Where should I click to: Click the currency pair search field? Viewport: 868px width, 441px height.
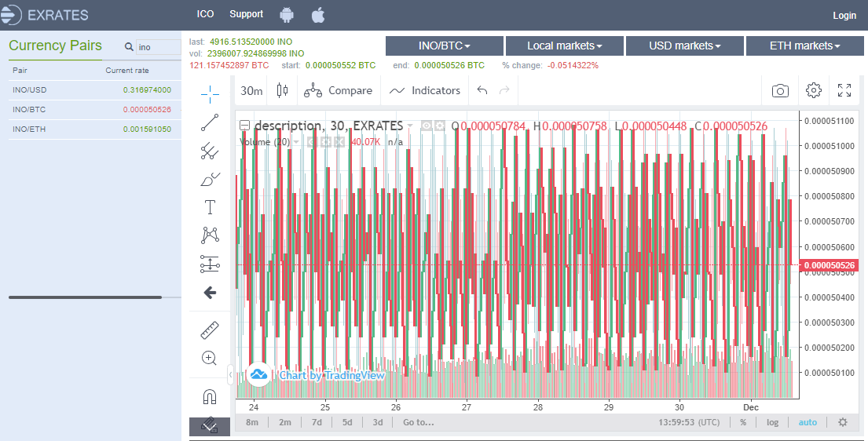157,47
